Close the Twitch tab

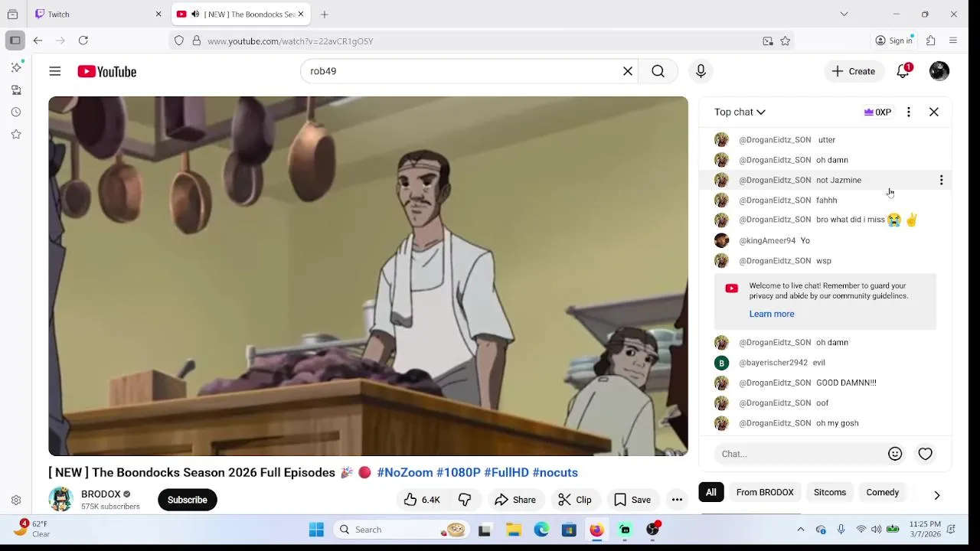(158, 14)
